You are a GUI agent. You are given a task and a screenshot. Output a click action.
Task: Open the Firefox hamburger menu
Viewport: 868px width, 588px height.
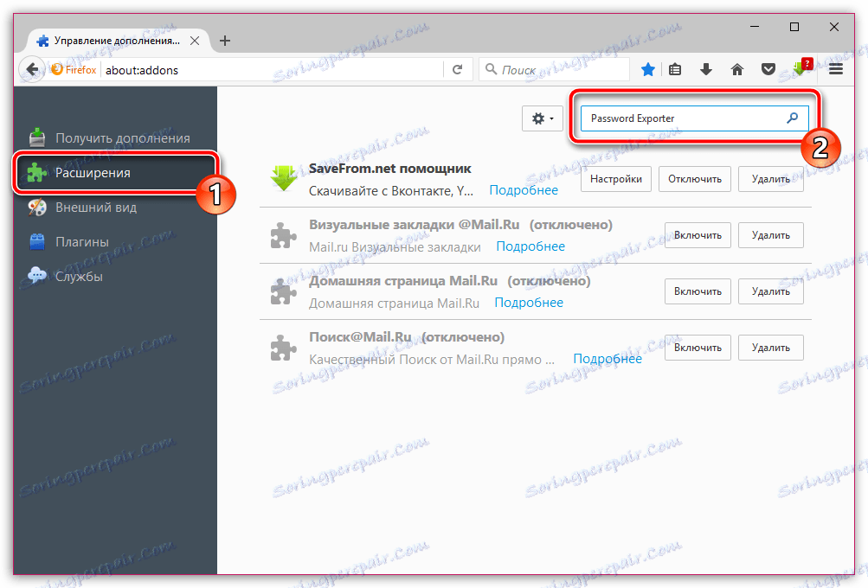click(x=834, y=68)
